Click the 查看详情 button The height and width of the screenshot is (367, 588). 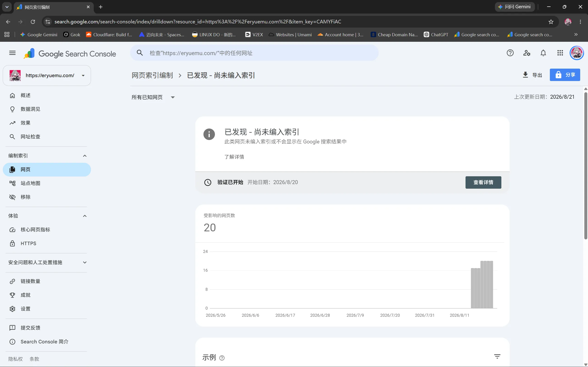click(x=483, y=182)
